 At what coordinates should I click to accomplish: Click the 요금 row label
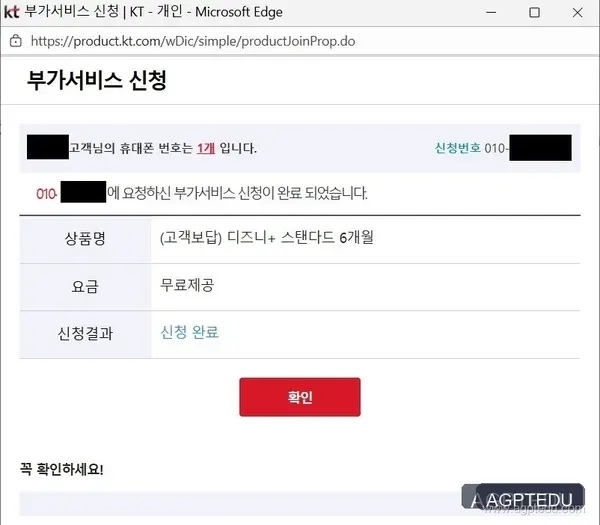[85, 287]
